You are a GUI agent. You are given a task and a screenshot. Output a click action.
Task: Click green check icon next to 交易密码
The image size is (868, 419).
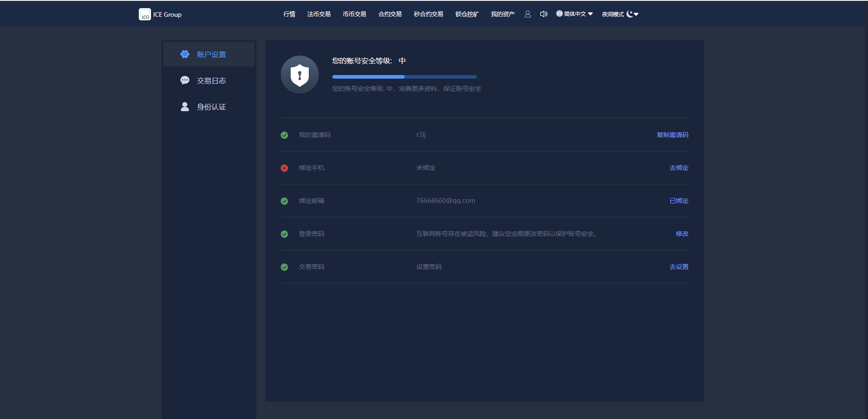(284, 267)
